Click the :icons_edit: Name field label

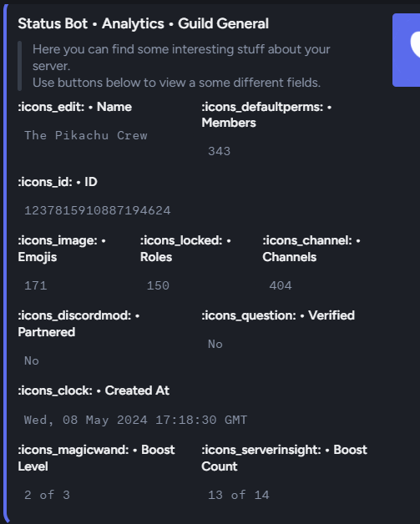(74, 107)
